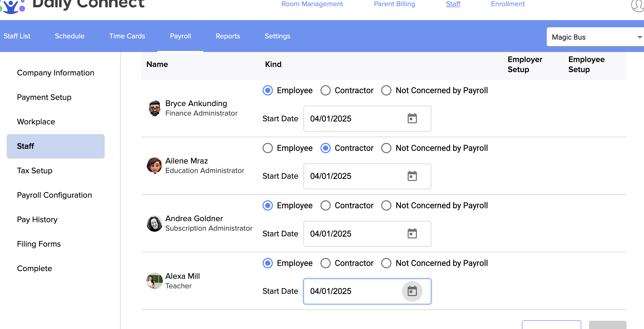This screenshot has height=329, width=644.
Task: Open calendar picker for Andrea Goldner's start date
Action: [412, 234]
